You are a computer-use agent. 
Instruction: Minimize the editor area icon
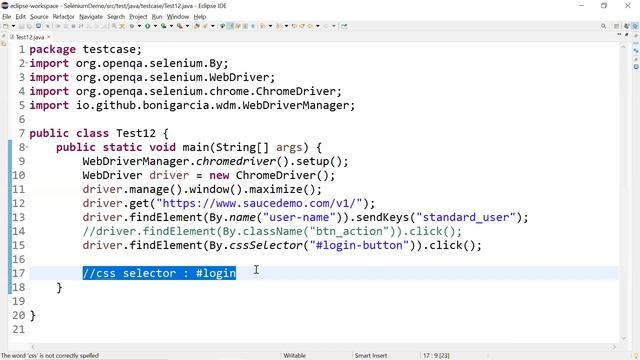point(619,35)
